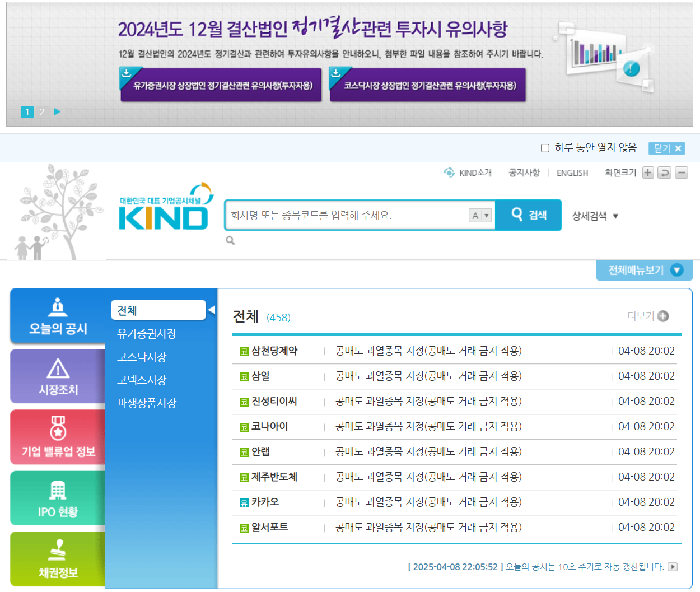Select the 코스닥시장 filter

point(142,357)
